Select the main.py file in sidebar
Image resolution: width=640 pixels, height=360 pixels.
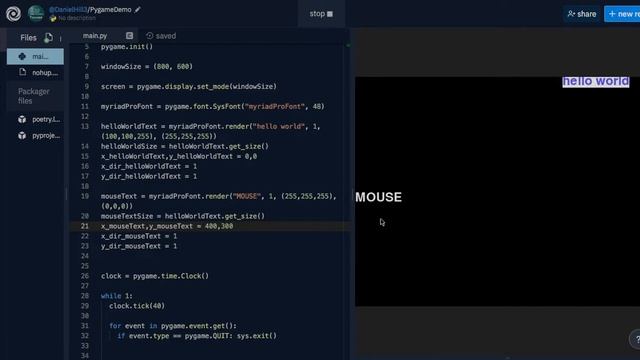click(x=35, y=56)
